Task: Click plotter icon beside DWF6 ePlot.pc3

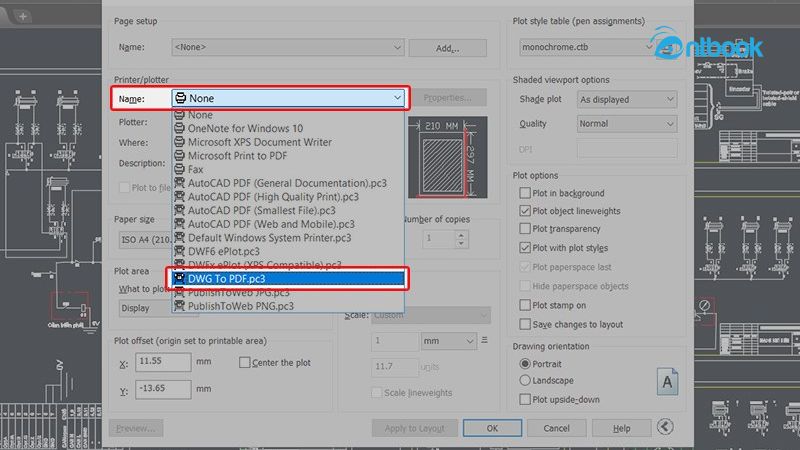Action: (x=179, y=251)
